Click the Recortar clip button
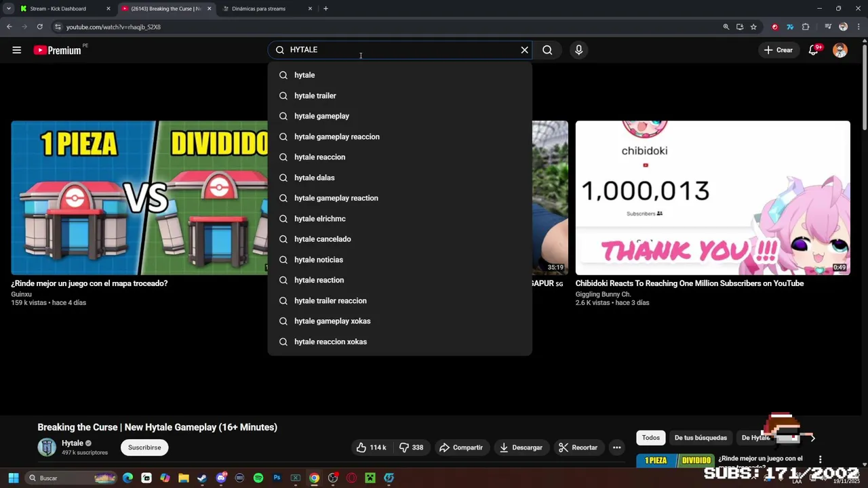Image resolution: width=868 pixels, height=488 pixels. click(x=578, y=447)
